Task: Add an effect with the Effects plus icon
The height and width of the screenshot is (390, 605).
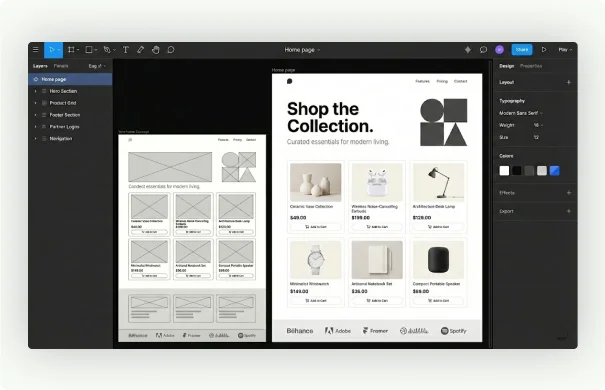Action: tap(568, 192)
